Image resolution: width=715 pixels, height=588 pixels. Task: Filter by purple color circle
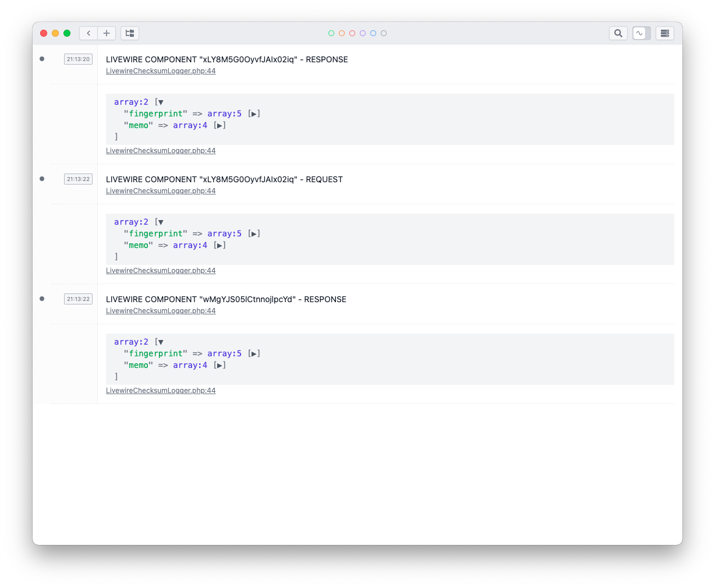[x=363, y=33]
